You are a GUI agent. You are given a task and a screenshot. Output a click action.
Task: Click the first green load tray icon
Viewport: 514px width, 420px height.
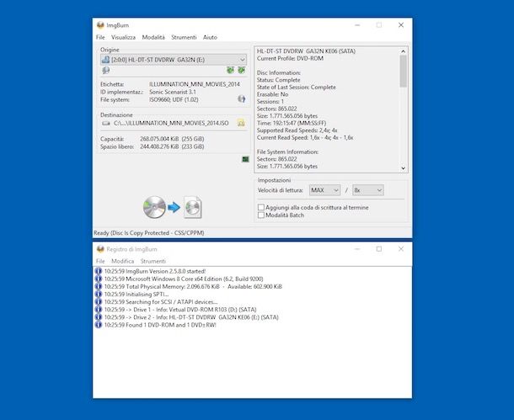click(x=230, y=70)
